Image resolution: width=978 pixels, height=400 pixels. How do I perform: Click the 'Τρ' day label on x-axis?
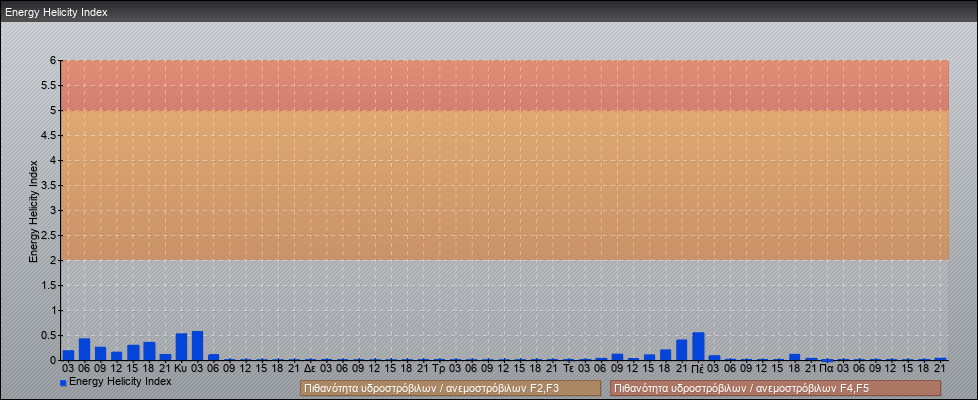click(x=439, y=369)
